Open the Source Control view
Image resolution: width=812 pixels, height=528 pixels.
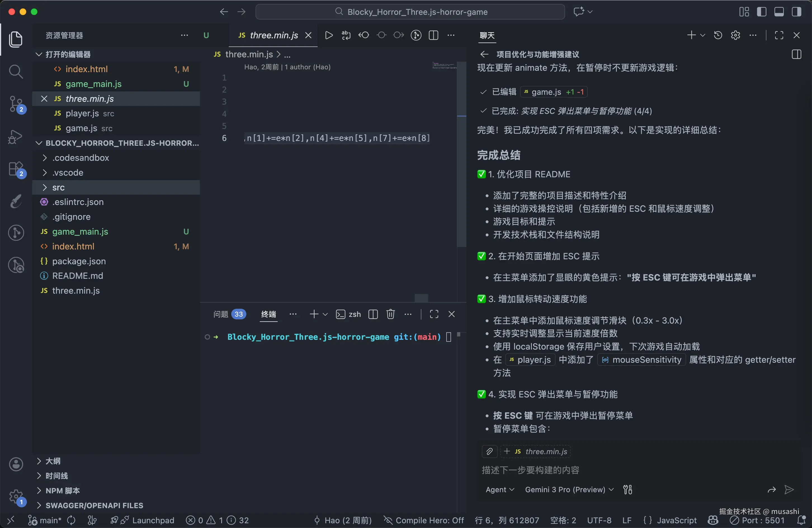coord(16,104)
